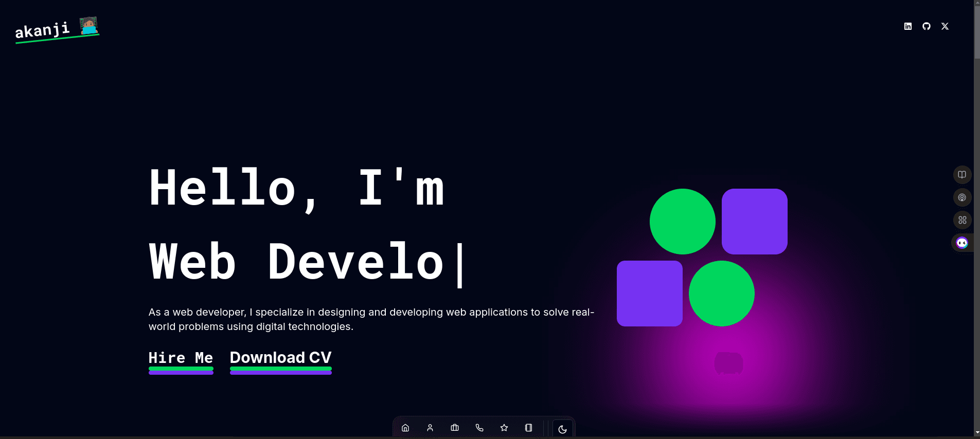Click the scrollbar up arrow
The height and width of the screenshot is (439, 980).
pyautogui.click(x=977, y=3)
